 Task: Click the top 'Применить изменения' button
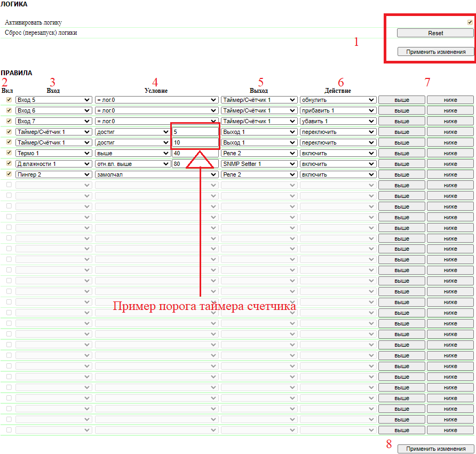(435, 52)
